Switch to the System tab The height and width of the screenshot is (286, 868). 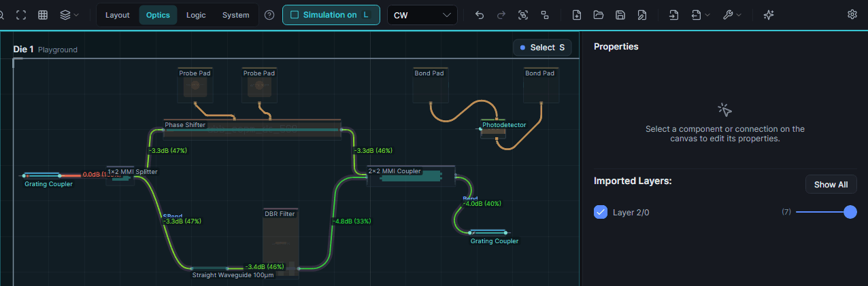pos(235,15)
